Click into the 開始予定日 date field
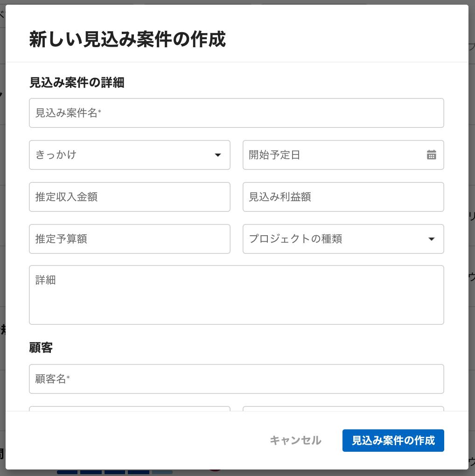The width and height of the screenshot is (475, 476). click(x=343, y=155)
